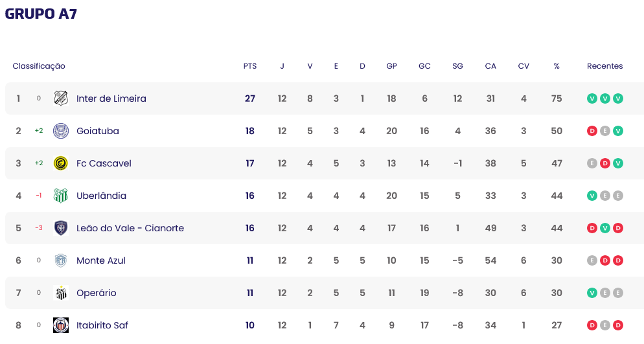644x344 pixels.
Task: Click Monte Azul's gray E recent result badge
Action: click(592, 260)
